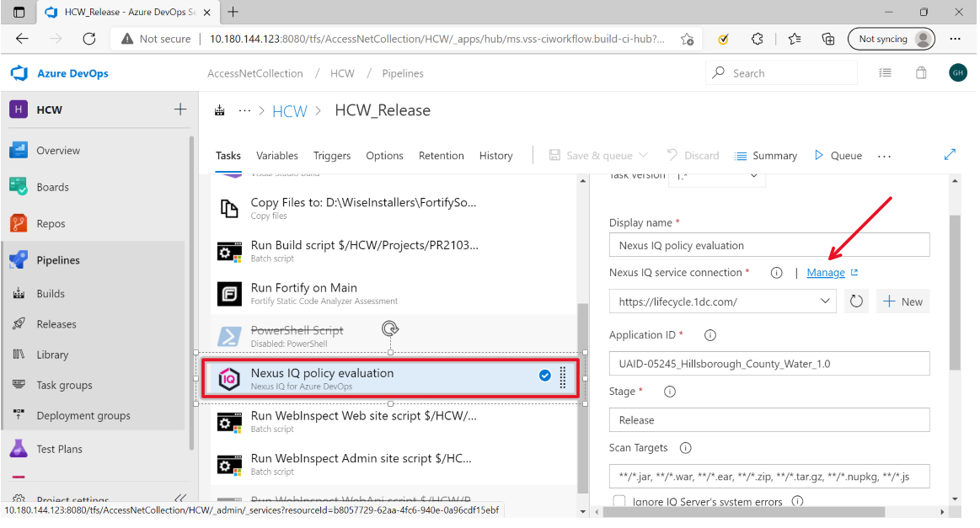Click the HCW breadcrumb folder link

coord(289,111)
